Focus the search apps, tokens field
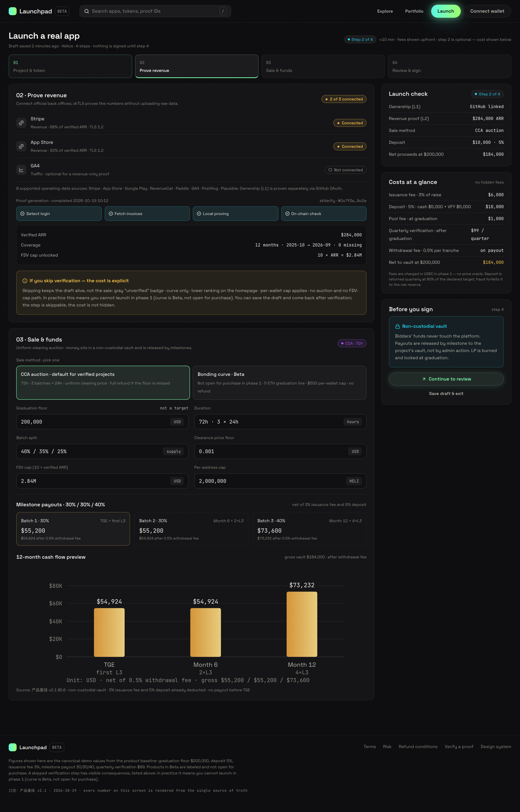This screenshot has height=812, width=520. pos(155,11)
